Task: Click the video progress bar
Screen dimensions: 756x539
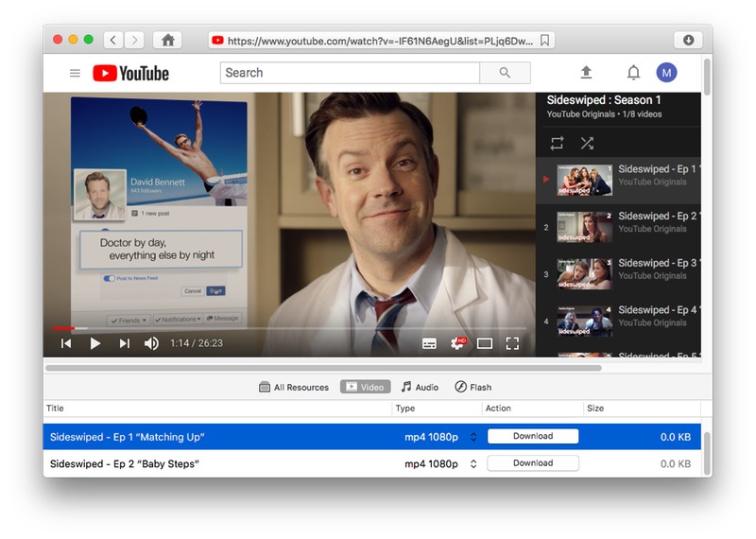Action: pos(283,327)
